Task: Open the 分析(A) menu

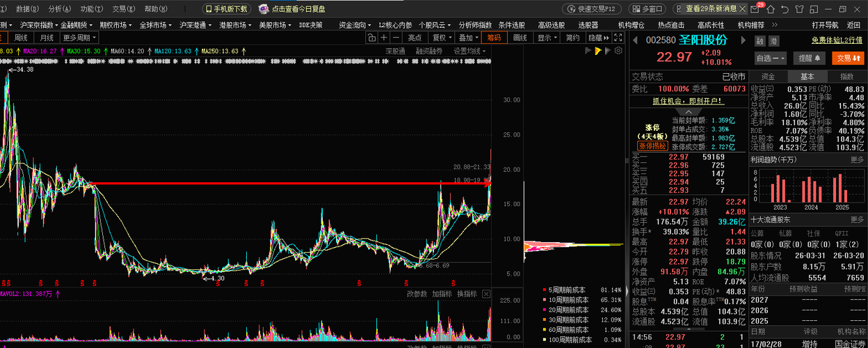Action: click(61, 9)
